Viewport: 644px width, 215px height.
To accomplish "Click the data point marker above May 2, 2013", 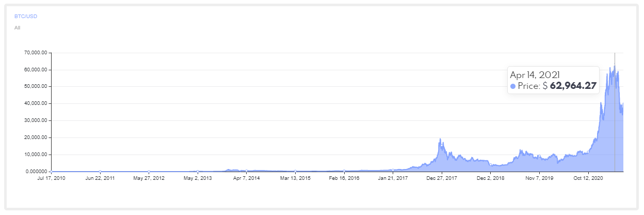I will click(198, 172).
